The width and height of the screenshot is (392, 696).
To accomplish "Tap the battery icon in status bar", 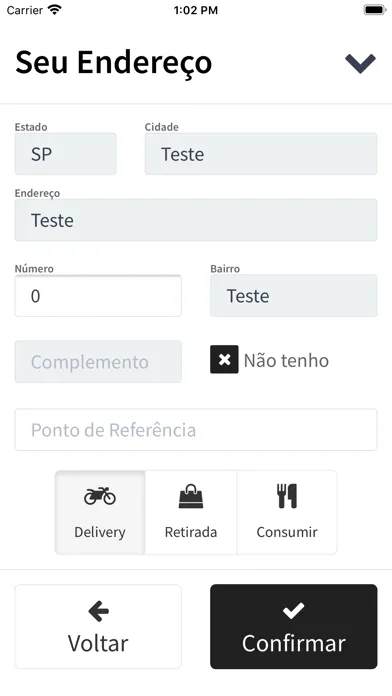I will click(375, 10).
